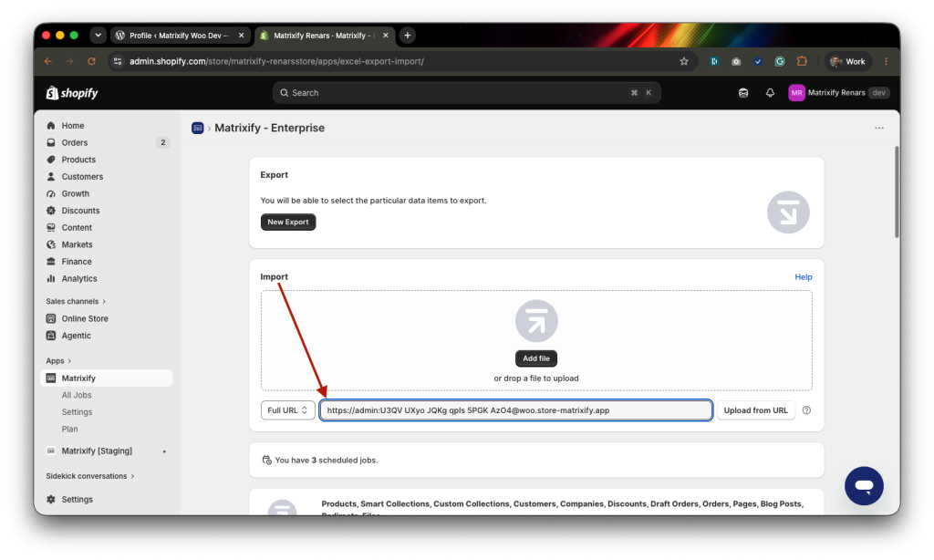Viewport: 934px width, 560px height.
Task: Expand the Sales channels section
Action: tap(76, 302)
